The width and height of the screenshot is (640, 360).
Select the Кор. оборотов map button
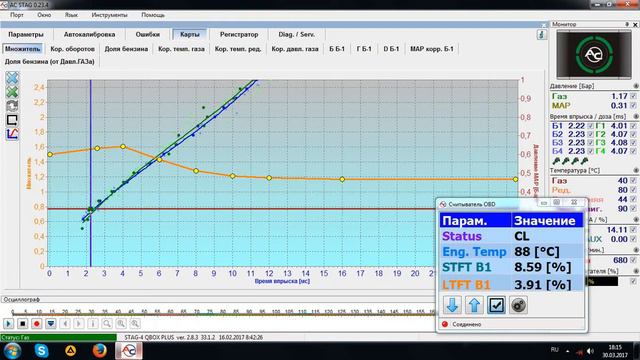[x=72, y=49]
